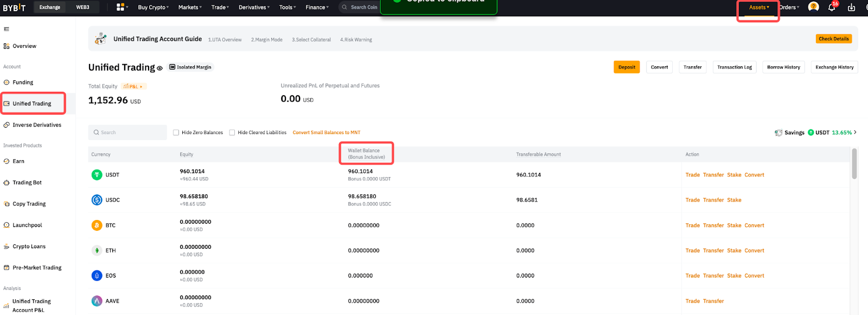Click the P&L chart badge
Viewport: 868px width, 315px height.
click(133, 86)
